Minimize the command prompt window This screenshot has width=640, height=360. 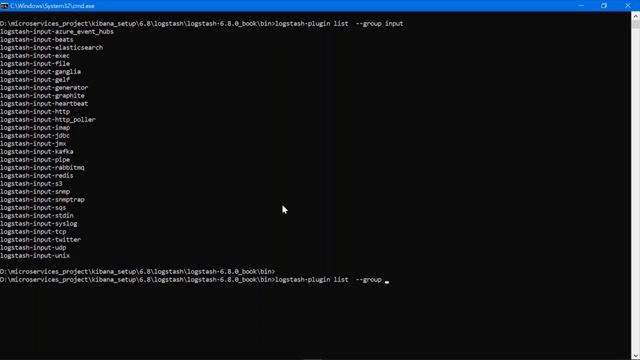point(581,6)
